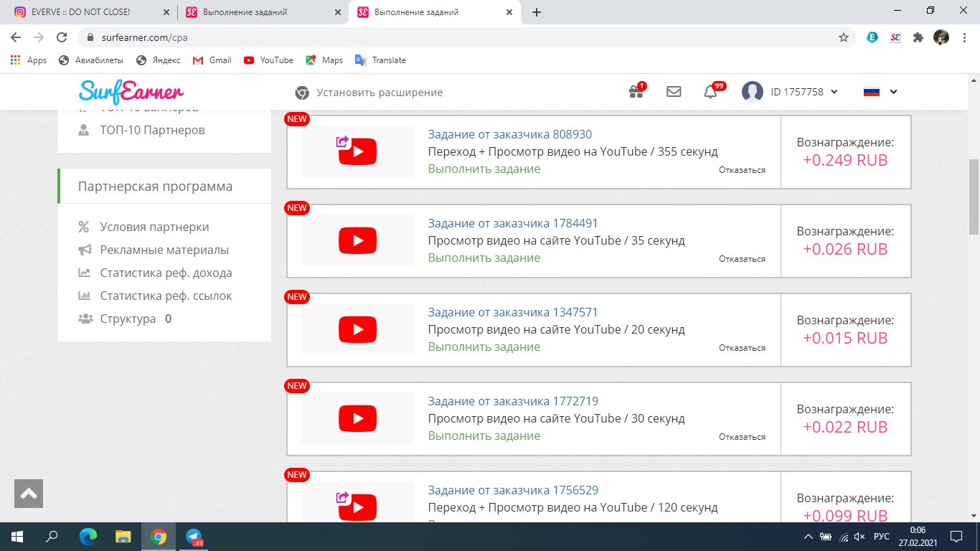
Task: Open Telegram from taskbar
Action: 194,537
